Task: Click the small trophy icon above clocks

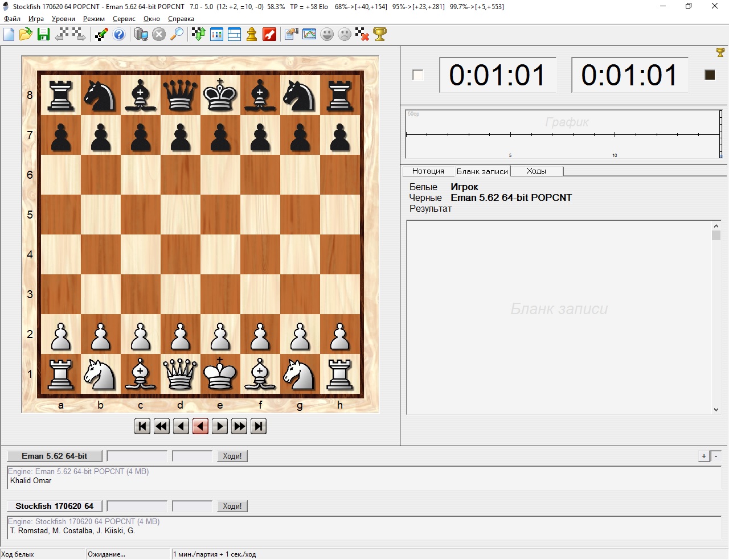Action: 720,52
